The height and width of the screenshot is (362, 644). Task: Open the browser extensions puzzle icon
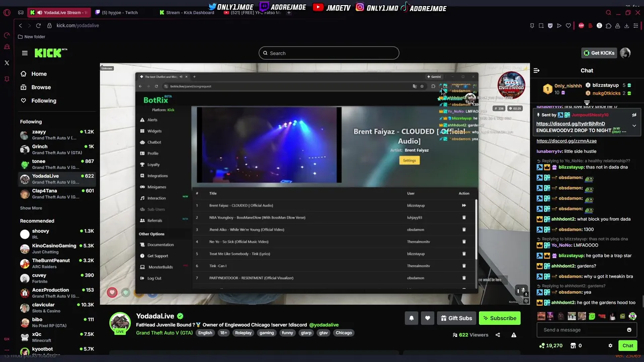[x=608, y=26]
